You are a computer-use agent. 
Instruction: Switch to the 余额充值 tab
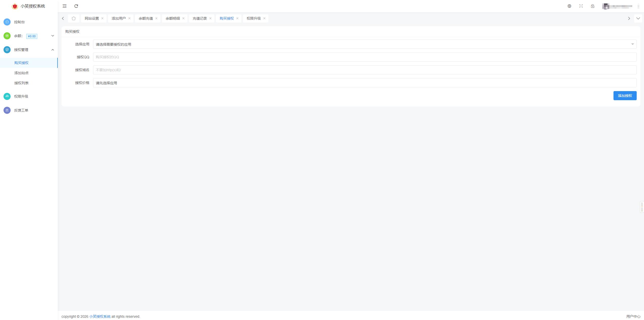pyautogui.click(x=146, y=18)
